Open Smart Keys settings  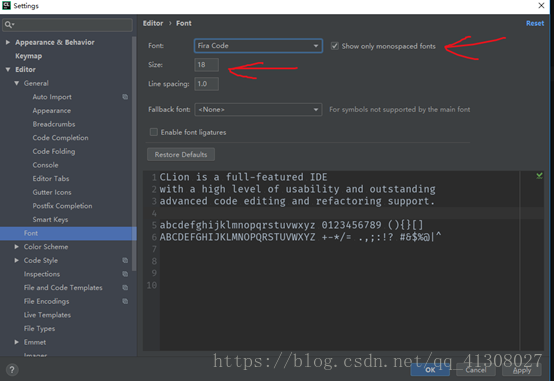(50, 219)
